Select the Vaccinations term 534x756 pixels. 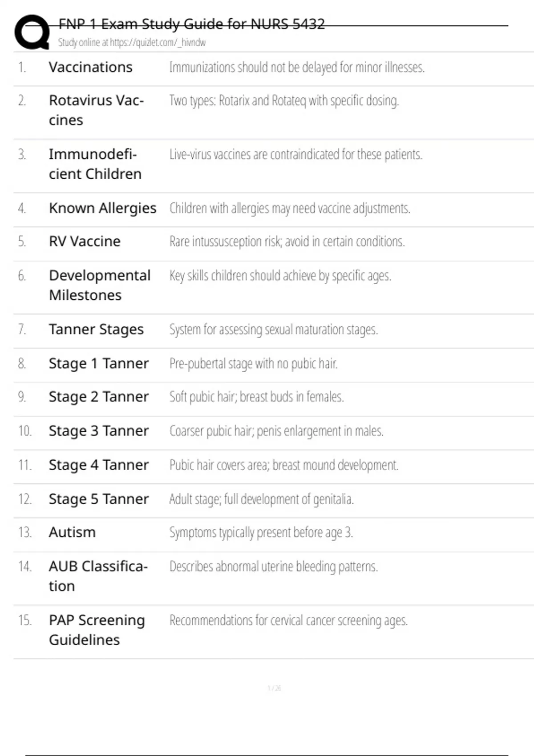[x=91, y=67]
